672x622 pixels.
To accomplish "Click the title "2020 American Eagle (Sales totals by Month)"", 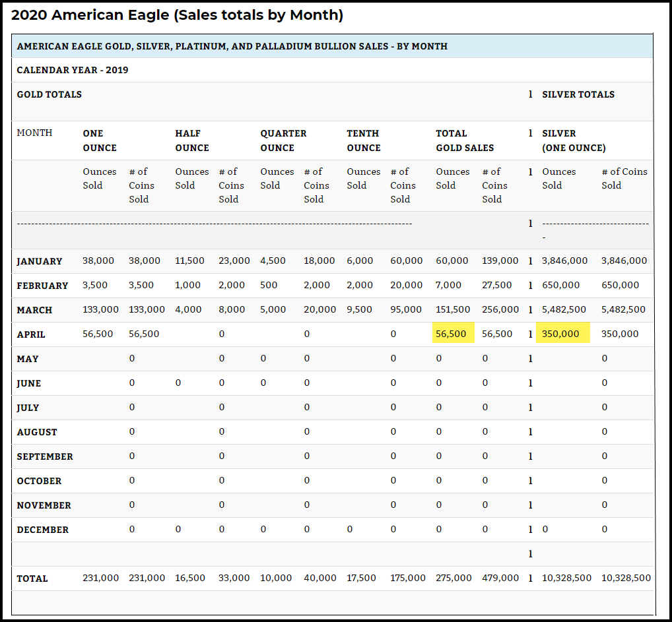I will tap(177, 15).
